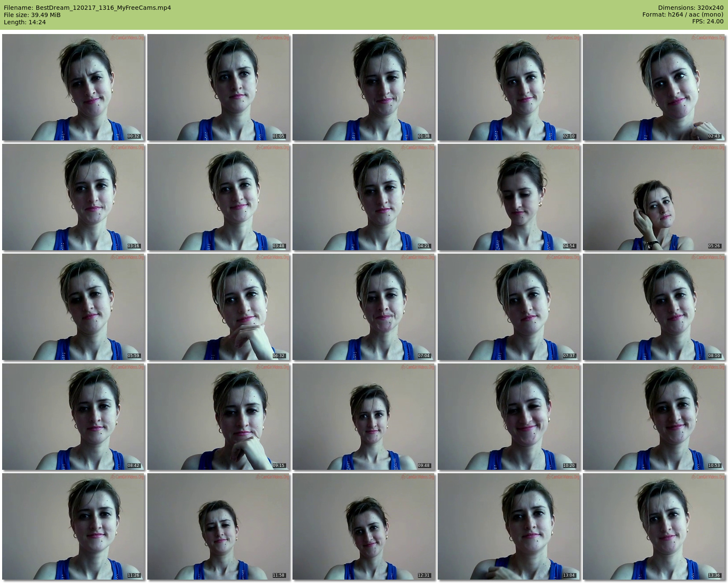The image size is (728, 583).
Task: Open the last thumbnail at 13:36
Action: (x=654, y=526)
